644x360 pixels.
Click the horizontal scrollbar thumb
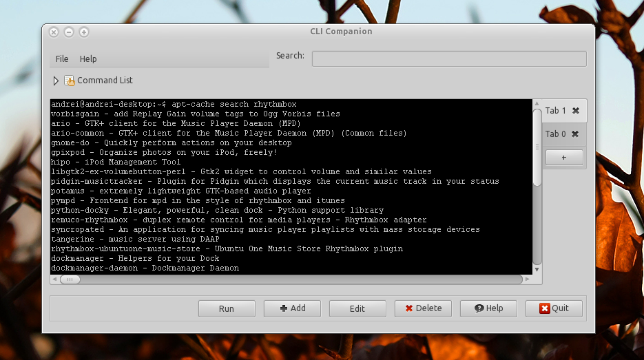pyautogui.click(x=70, y=279)
